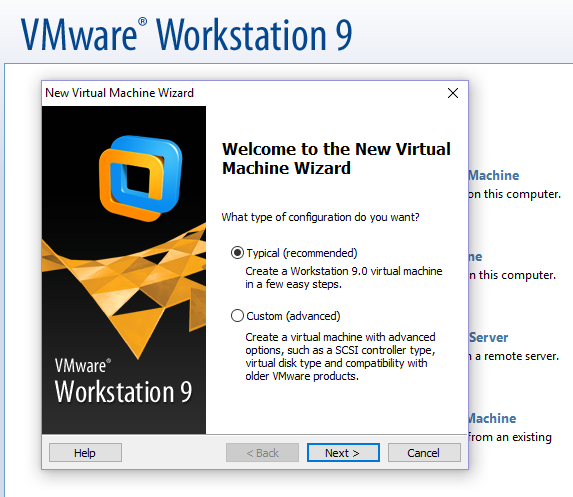The width and height of the screenshot is (573, 497).
Task: Click 'What type of configuration do you want?' text
Action: [x=320, y=217]
